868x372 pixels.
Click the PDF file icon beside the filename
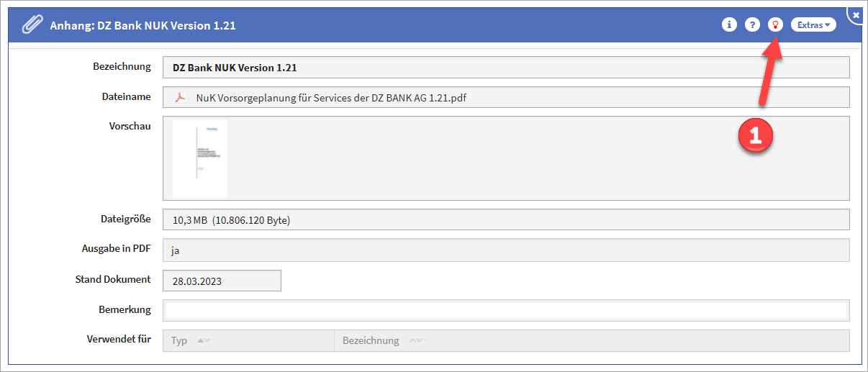pos(181,98)
